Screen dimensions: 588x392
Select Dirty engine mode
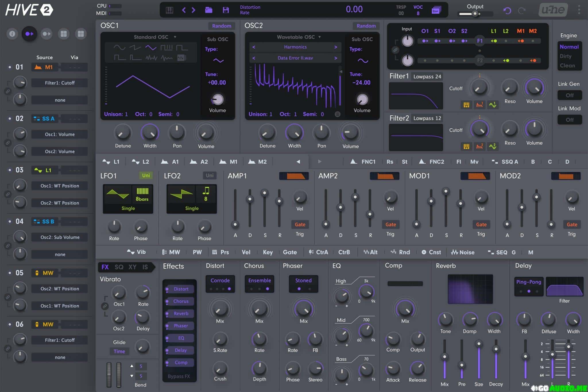[x=566, y=56]
